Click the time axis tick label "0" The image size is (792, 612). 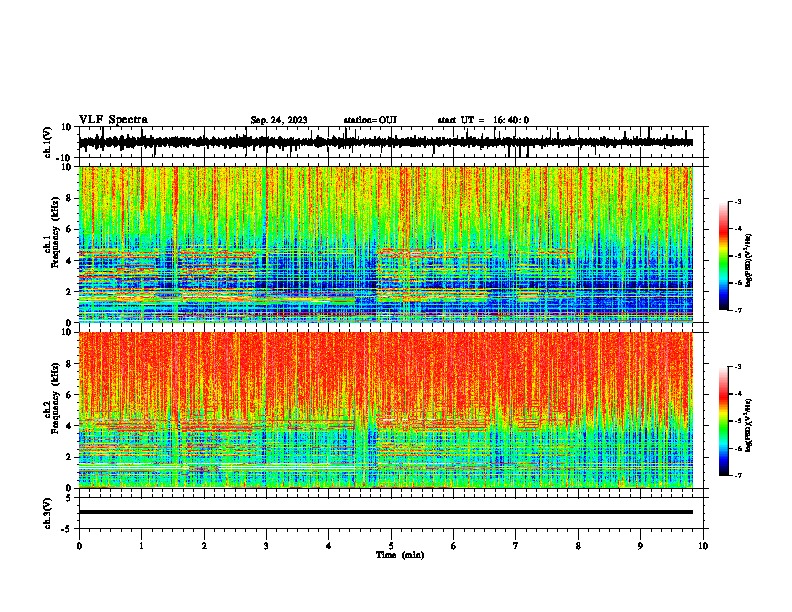coord(79,546)
